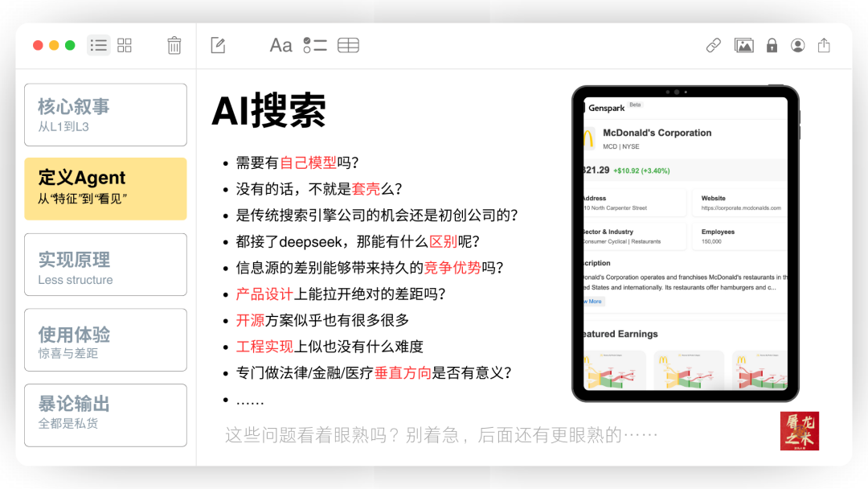Open the account/profile icon

pos(797,45)
